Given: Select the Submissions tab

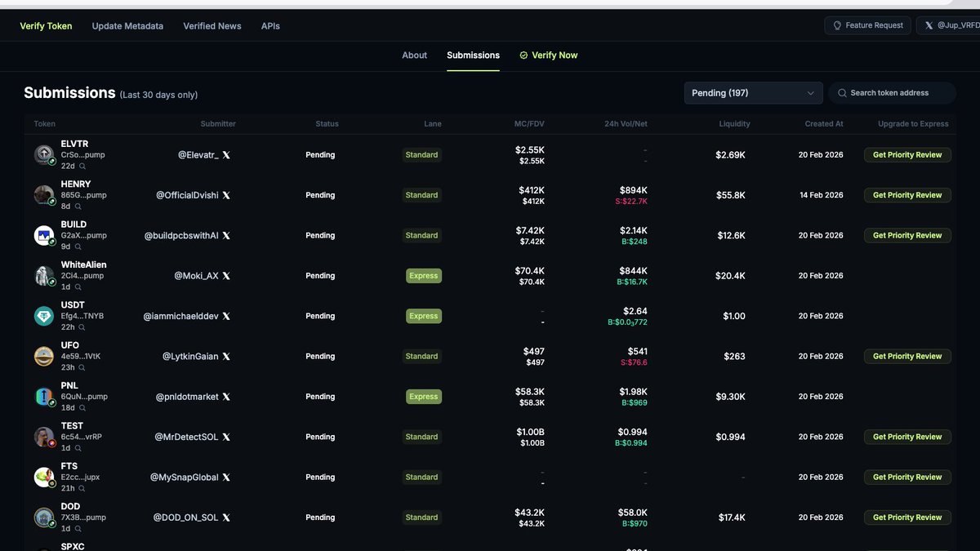Looking at the screenshot, I should (473, 56).
